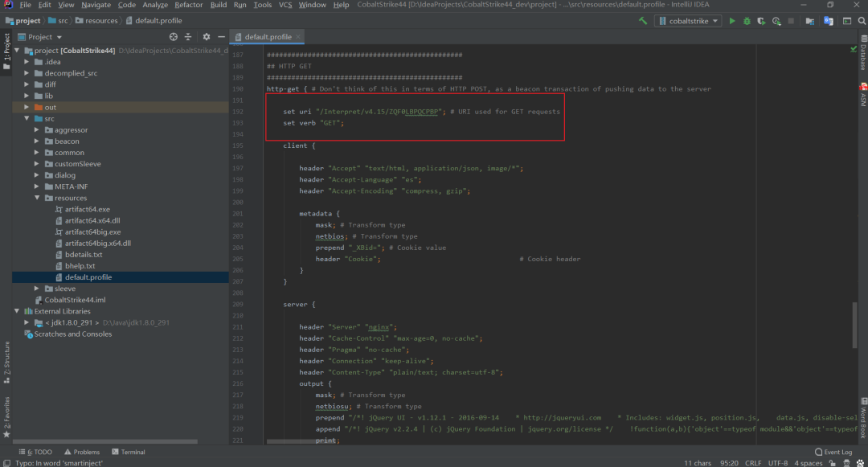The width and height of the screenshot is (868, 467).
Task: Expand the sleeve folder
Action: [37, 289]
